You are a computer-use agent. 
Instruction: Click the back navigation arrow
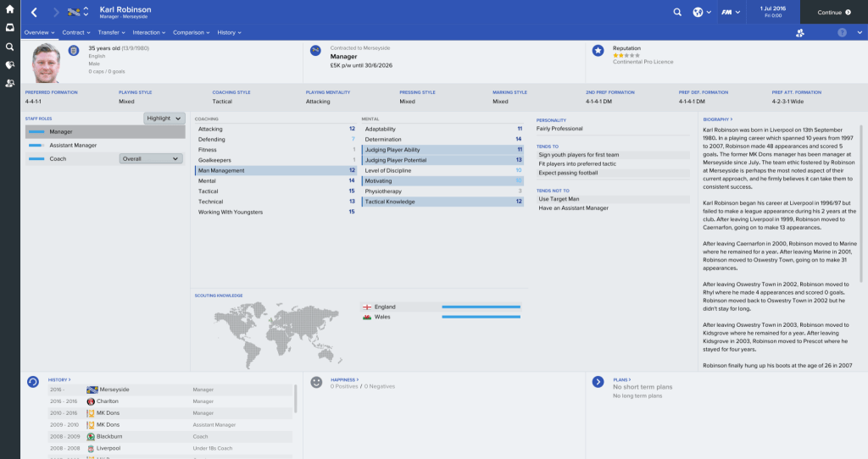(34, 13)
